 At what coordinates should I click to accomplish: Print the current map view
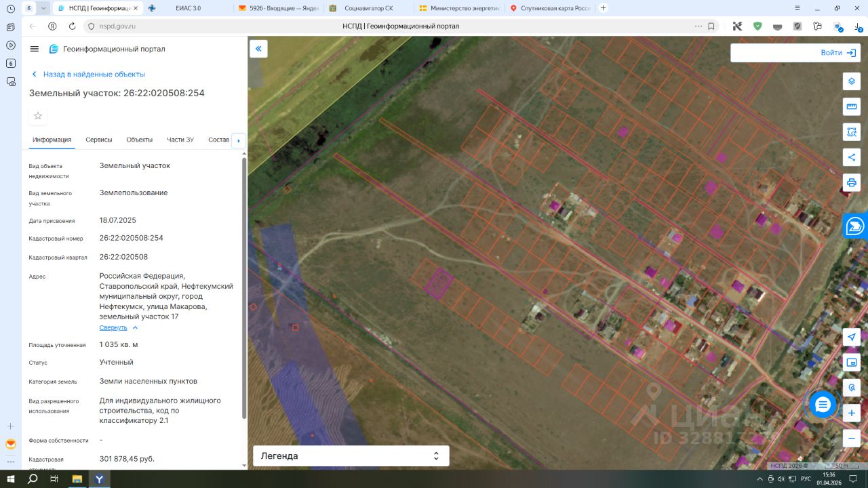click(852, 182)
